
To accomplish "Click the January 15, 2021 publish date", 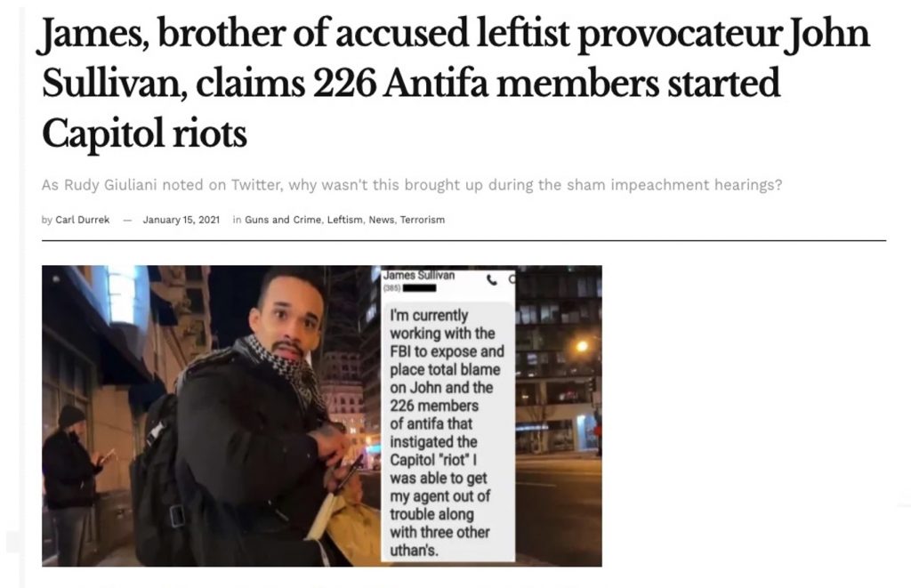I will [x=181, y=220].
